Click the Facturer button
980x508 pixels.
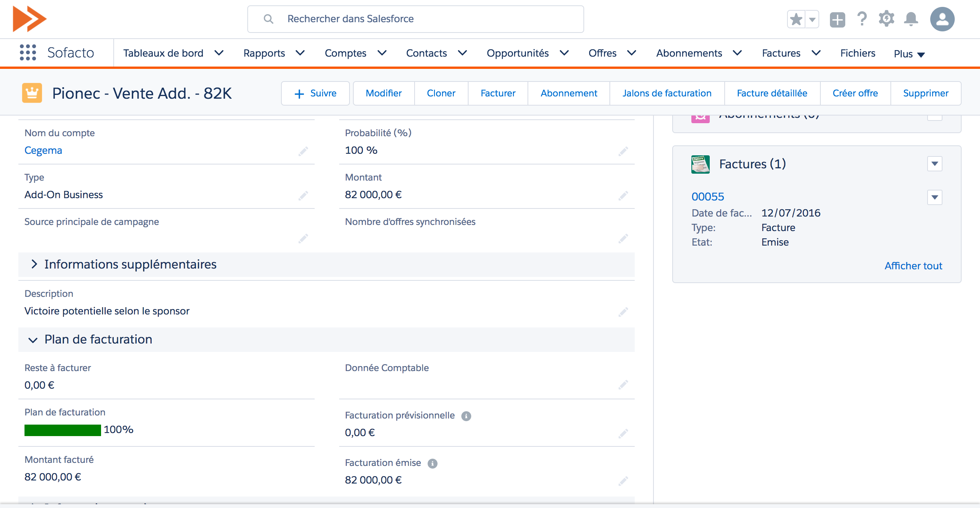(498, 93)
